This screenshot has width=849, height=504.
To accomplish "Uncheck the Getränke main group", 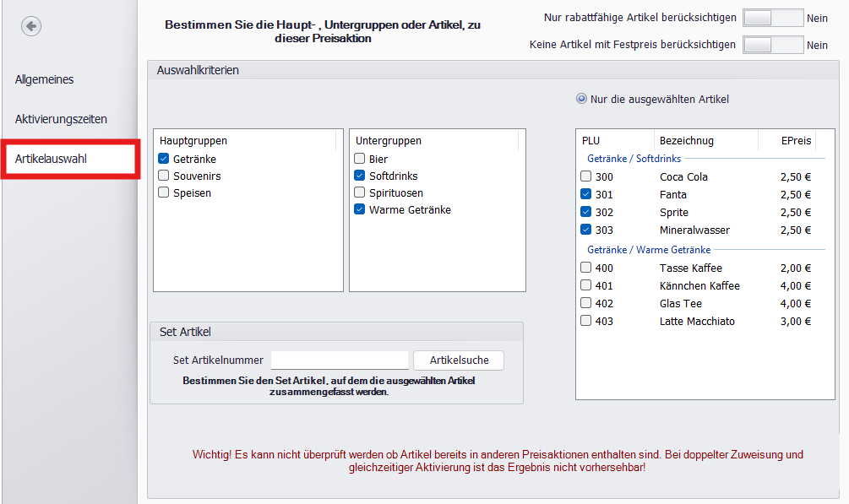I will [164, 160].
